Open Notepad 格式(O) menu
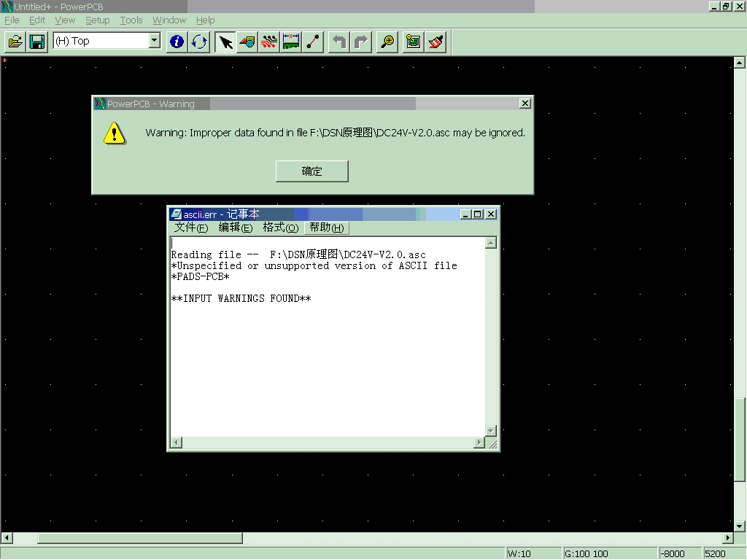 click(281, 227)
